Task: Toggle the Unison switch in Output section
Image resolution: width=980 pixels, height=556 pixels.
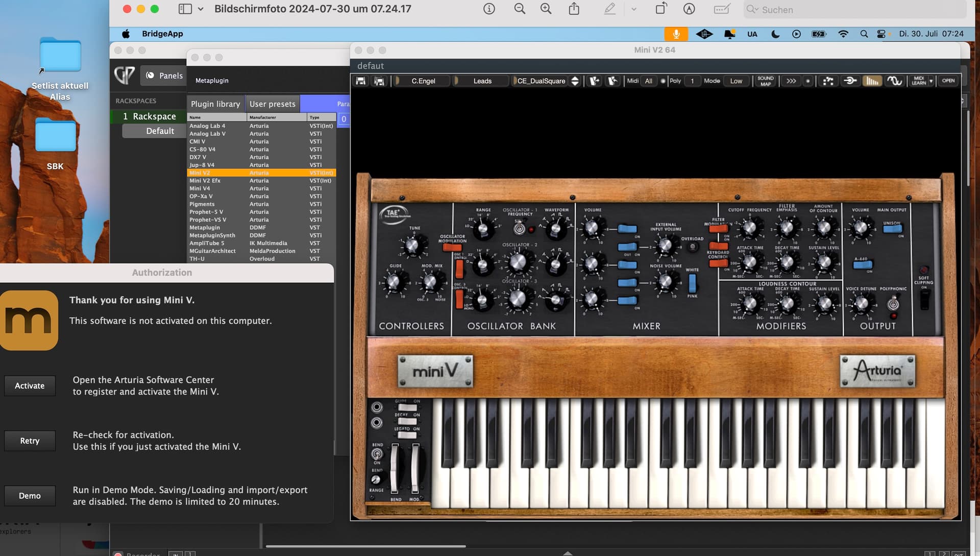Action: pos(892,229)
